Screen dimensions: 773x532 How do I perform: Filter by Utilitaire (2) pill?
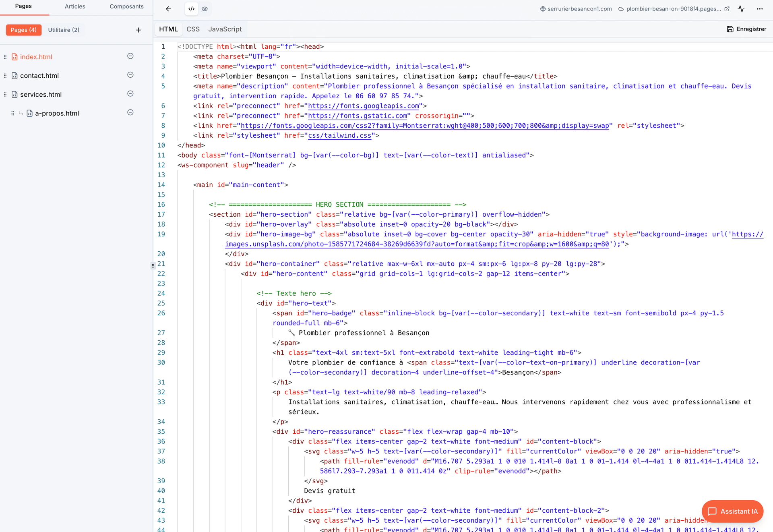pos(64,30)
